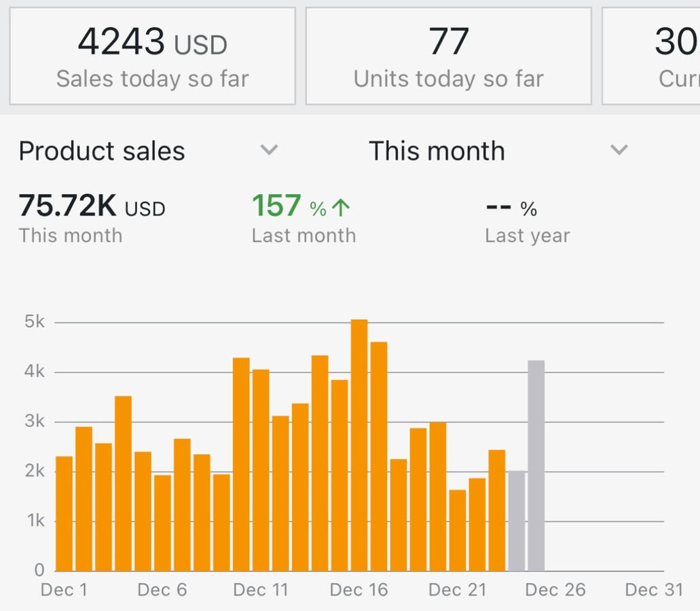Tap the Dec 11 bar in chart
Image resolution: width=700 pixels, height=611 pixels.
tap(261, 470)
